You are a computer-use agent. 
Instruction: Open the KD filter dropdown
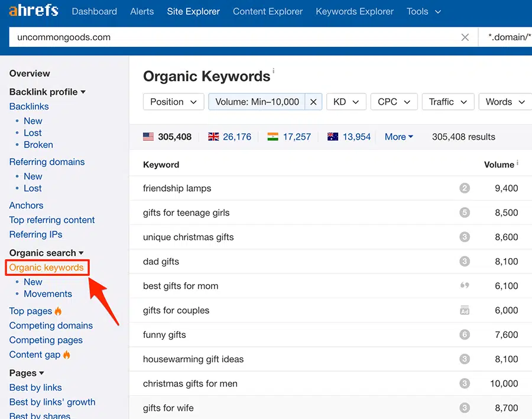tap(346, 101)
